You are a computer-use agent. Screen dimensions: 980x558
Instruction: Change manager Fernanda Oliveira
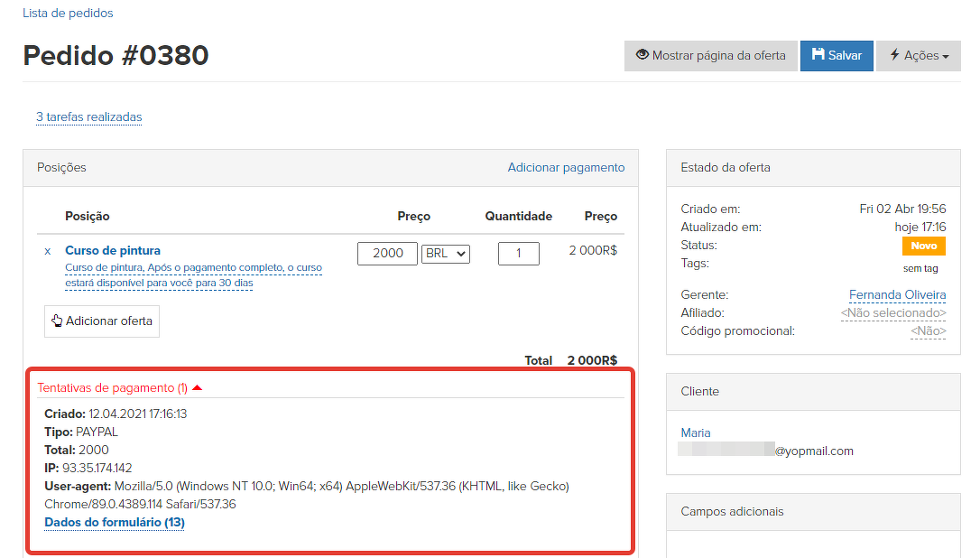[897, 295]
